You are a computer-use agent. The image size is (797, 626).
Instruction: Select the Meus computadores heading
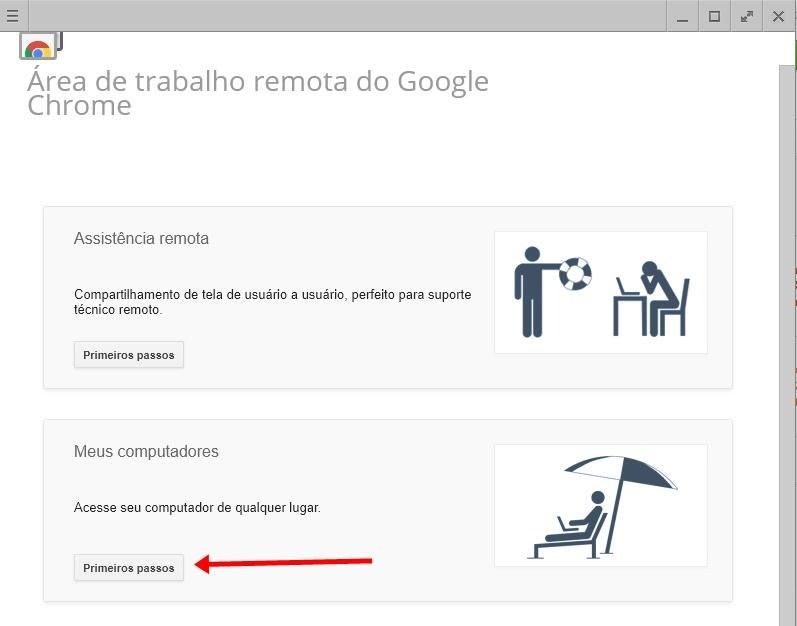pos(146,452)
